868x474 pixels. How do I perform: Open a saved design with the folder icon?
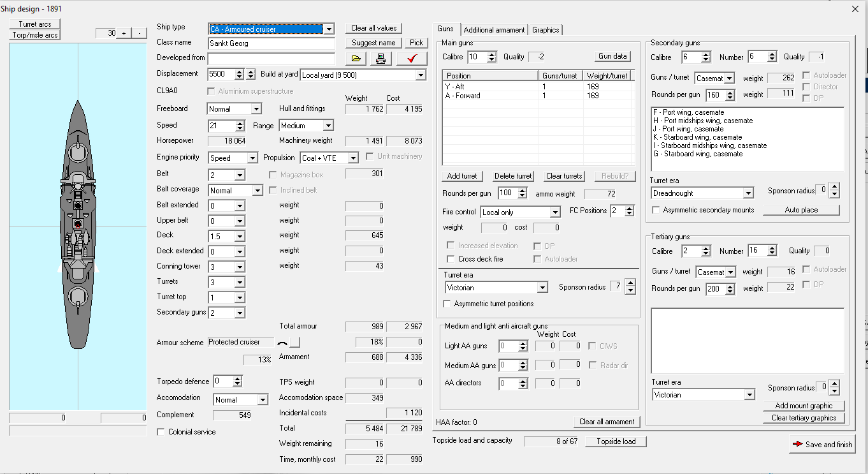click(356, 59)
